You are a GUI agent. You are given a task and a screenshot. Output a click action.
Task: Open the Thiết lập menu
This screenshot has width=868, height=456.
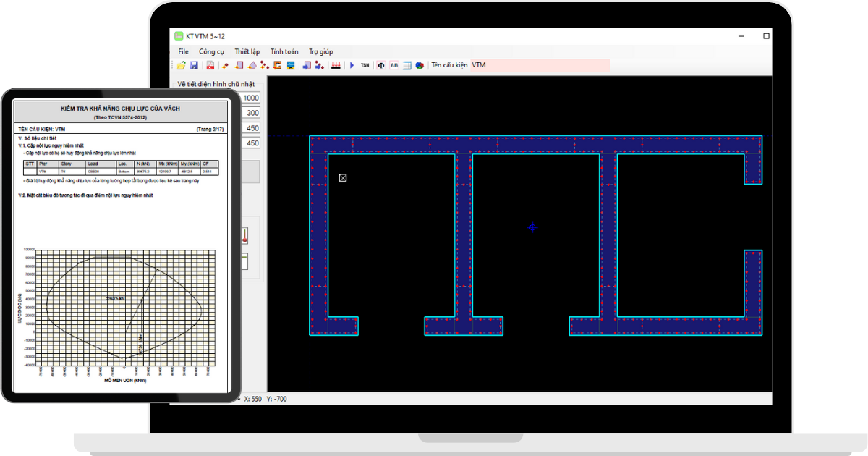[247, 51]
